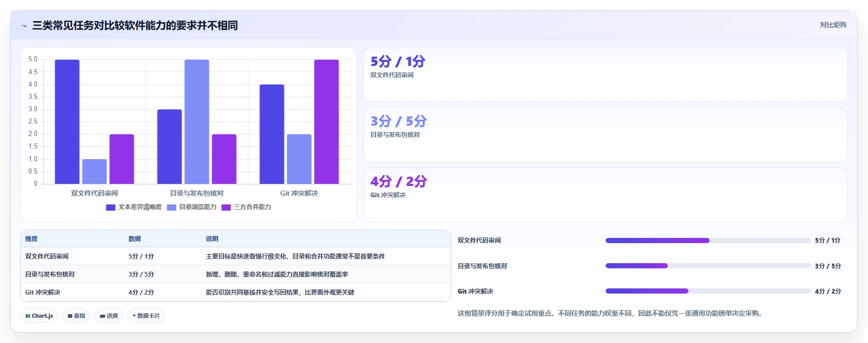The width and height of the screenshot is (868, 343).
Task: Click the 数据 table column header
Action: tap(135, 239)
